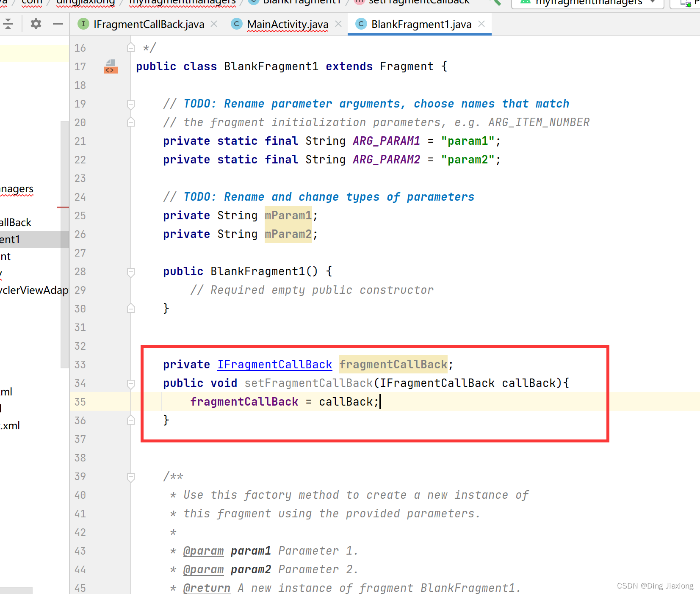
Task: Follow the IFragmentCallBack type link on line 33
Action: 275,365
